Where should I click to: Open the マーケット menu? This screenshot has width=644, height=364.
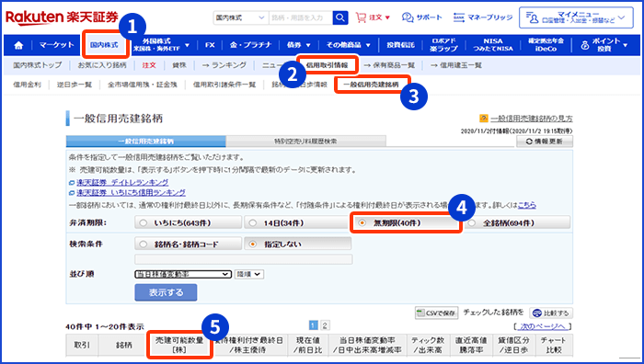tap(57, 45)
